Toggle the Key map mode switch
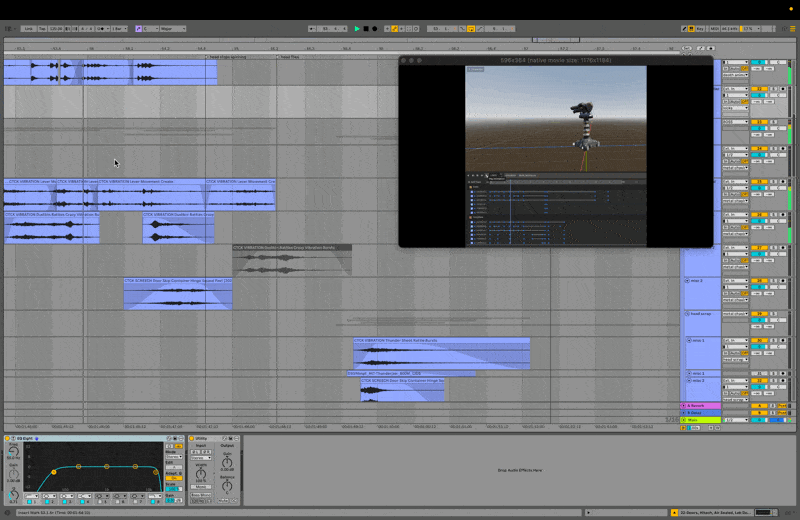Screen dimensions: 800x520 pos(700,29)
